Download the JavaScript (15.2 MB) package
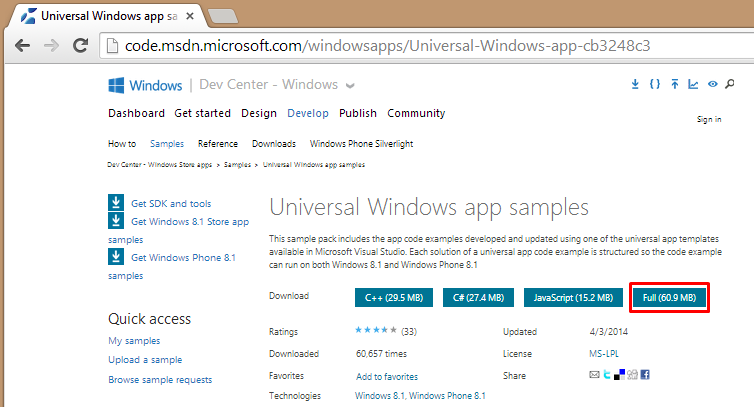 pos(573,297)
